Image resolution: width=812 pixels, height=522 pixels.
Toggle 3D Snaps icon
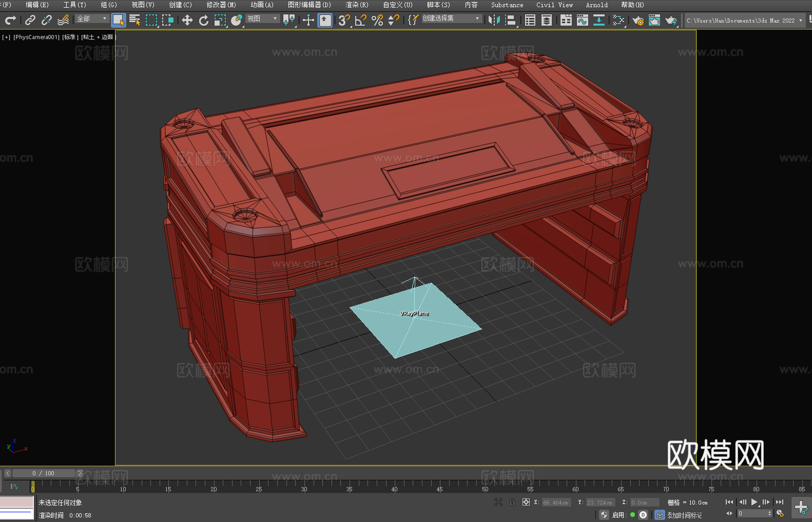[x=344, y=20]
